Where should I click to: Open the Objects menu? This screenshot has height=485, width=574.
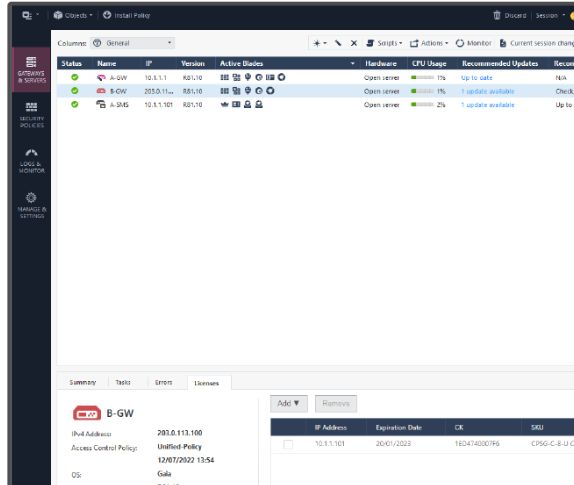pyautogui.click(x=73, y=15)
